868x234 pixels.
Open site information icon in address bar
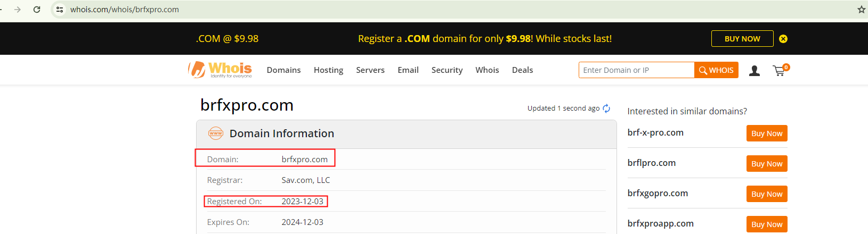(60, 10)
